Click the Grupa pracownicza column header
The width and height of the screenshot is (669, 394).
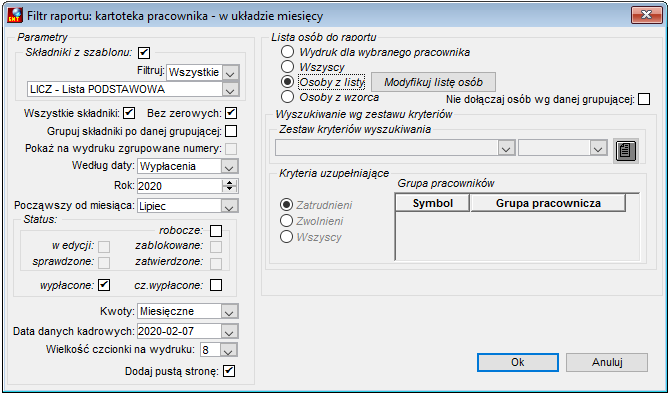click(548, 203)
